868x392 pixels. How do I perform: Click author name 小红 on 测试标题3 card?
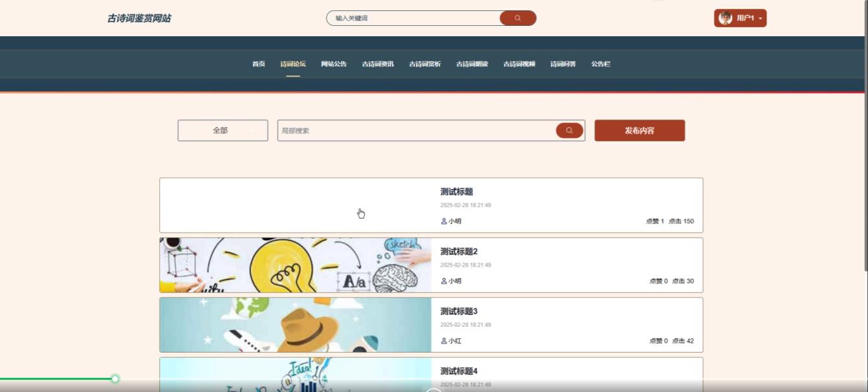coord(455,341)
